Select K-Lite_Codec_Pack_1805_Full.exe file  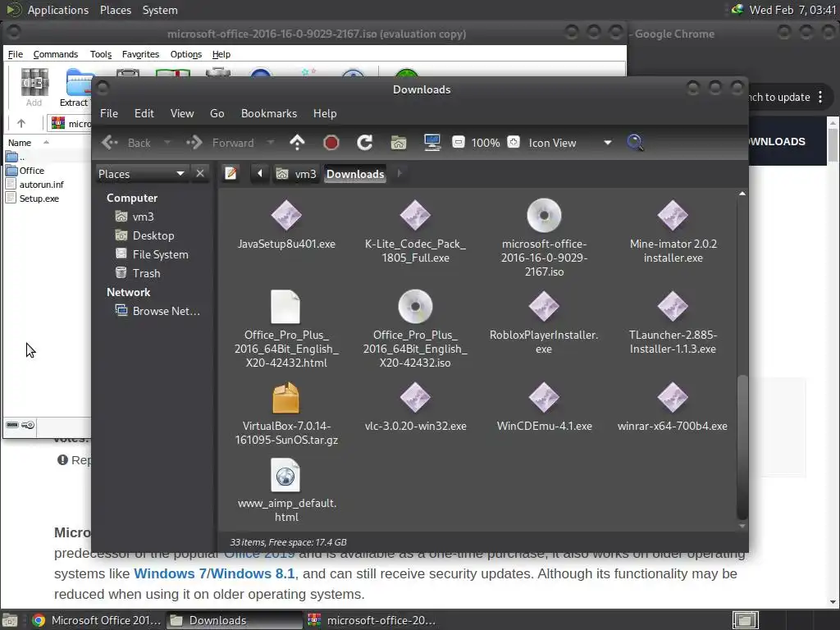[x=415, y=231]
